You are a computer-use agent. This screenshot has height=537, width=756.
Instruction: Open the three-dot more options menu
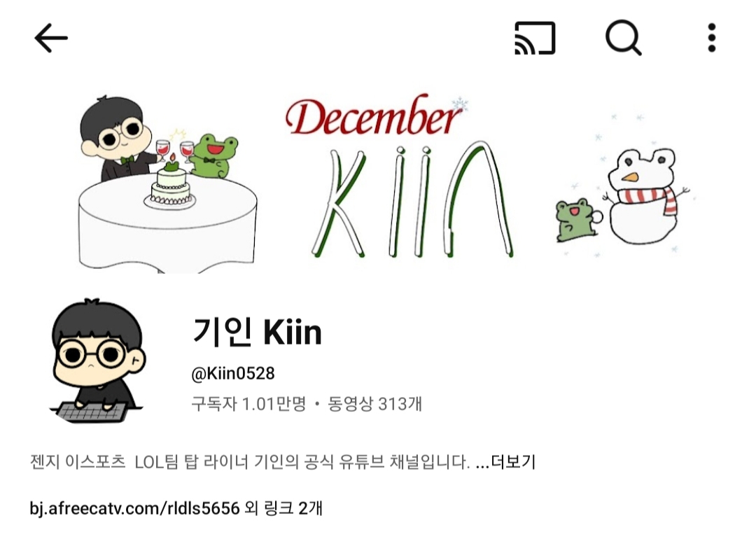tap(712, 38)
